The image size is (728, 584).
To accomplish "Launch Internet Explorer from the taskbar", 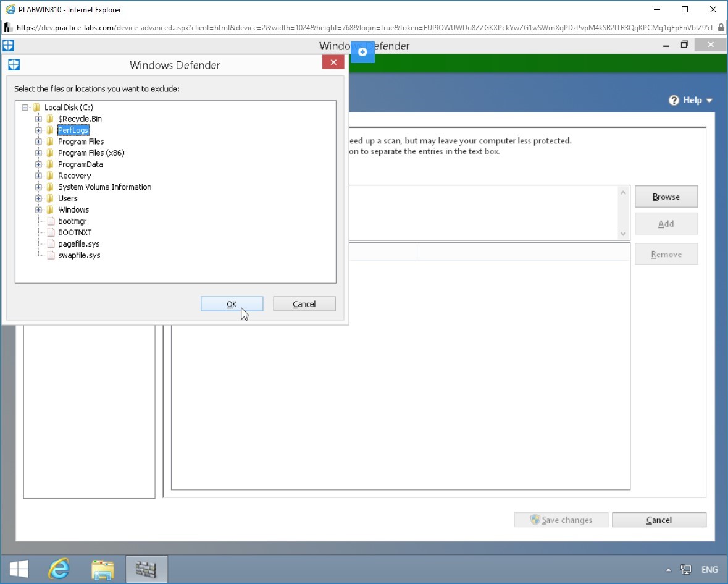I will pos(59,569).
